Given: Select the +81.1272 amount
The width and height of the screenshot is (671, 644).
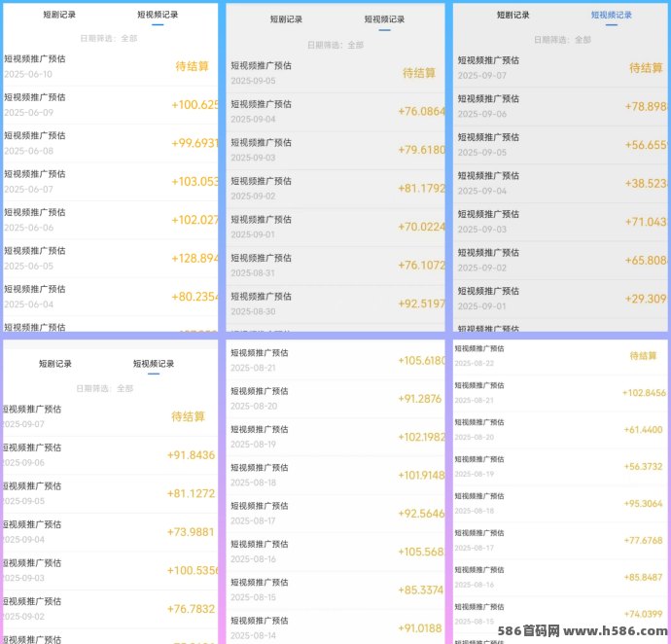Looking at the screenshot, I should click(191, 494).
